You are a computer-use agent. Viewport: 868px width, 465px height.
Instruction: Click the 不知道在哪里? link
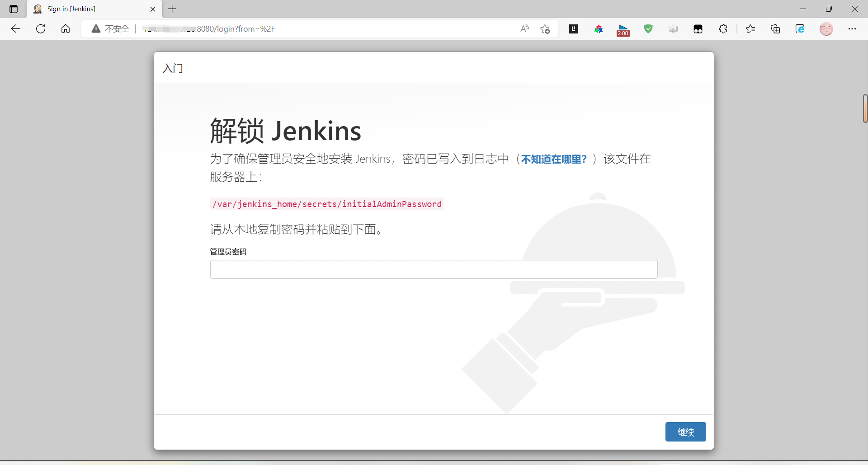point(554,159)
